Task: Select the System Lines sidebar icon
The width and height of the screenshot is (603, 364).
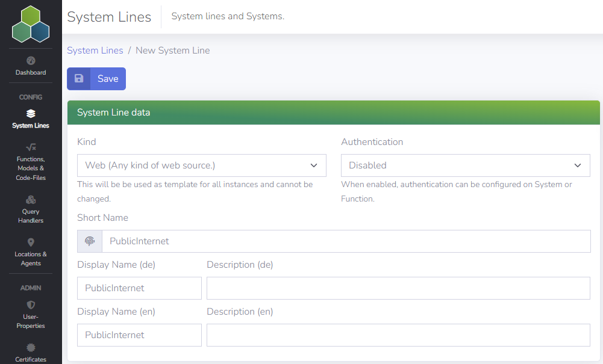Action: 30,119
